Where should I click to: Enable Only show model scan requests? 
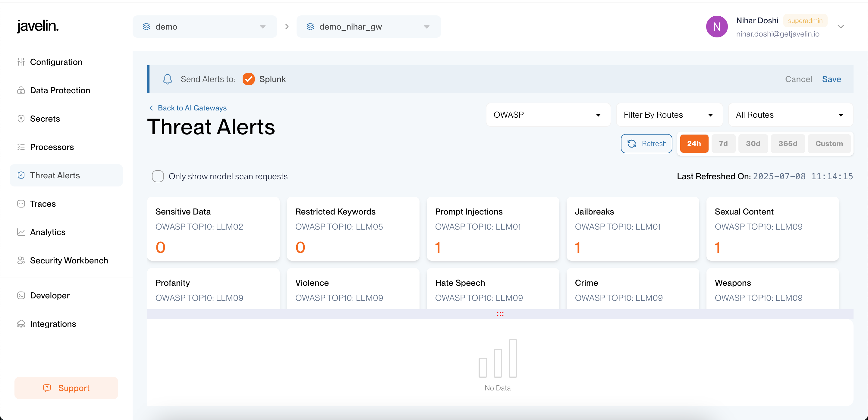click(x=158, y=176)
